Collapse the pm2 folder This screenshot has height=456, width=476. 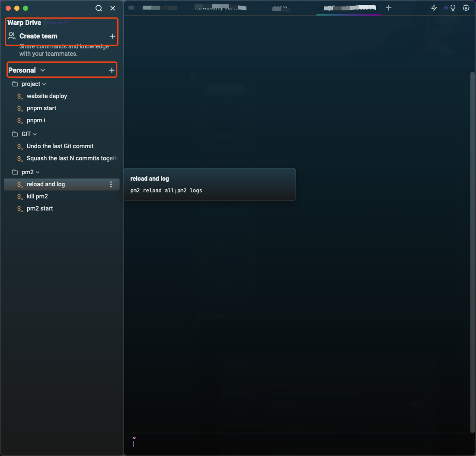(x=38, y=172)
